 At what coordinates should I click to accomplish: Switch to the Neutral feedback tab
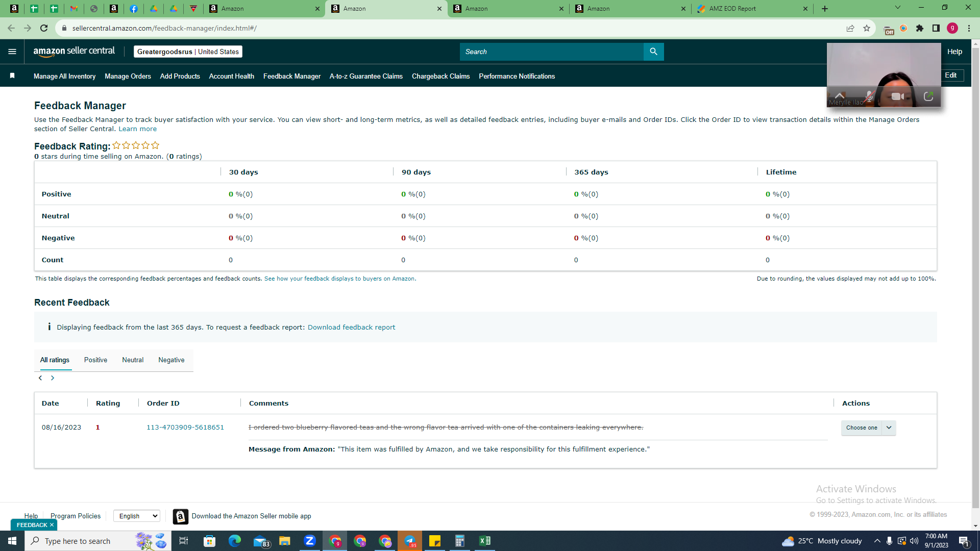click(133, 360)
